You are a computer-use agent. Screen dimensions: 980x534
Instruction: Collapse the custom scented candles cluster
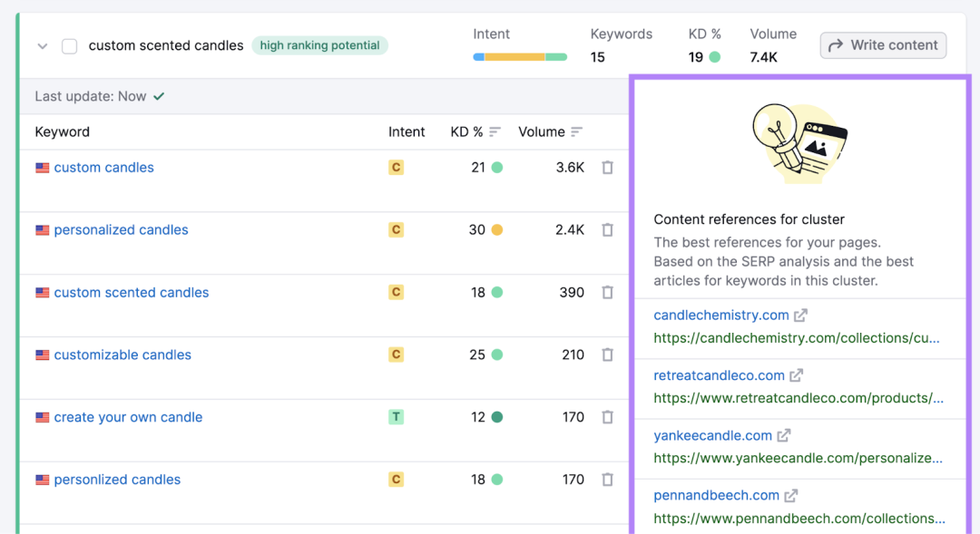tap(43, 46)
